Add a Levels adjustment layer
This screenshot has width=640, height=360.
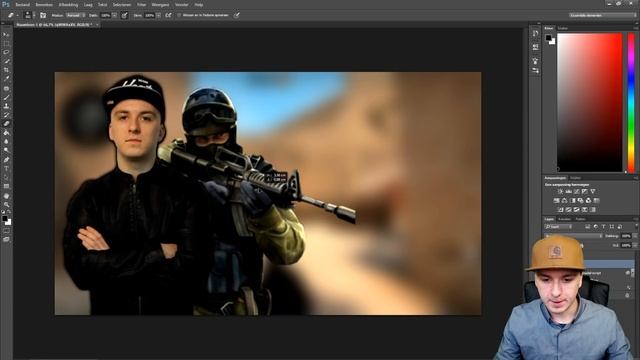tap(569, 191)
